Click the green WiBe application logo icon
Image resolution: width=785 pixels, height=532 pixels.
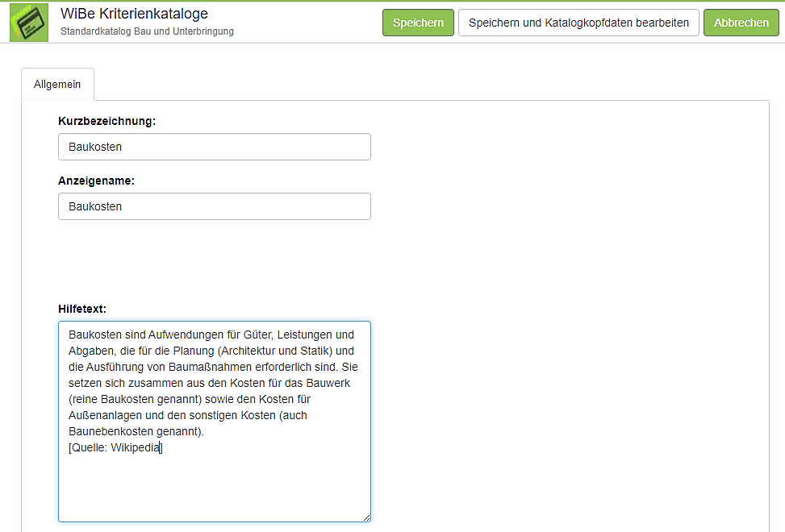29,23
